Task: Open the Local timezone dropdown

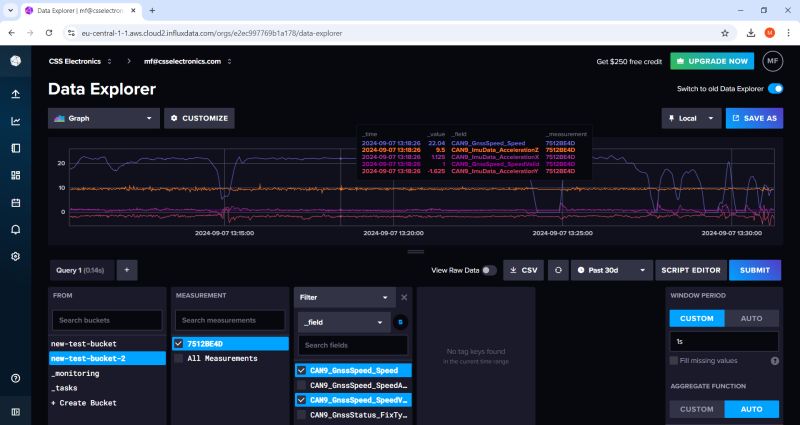Action: coord(691,118)
